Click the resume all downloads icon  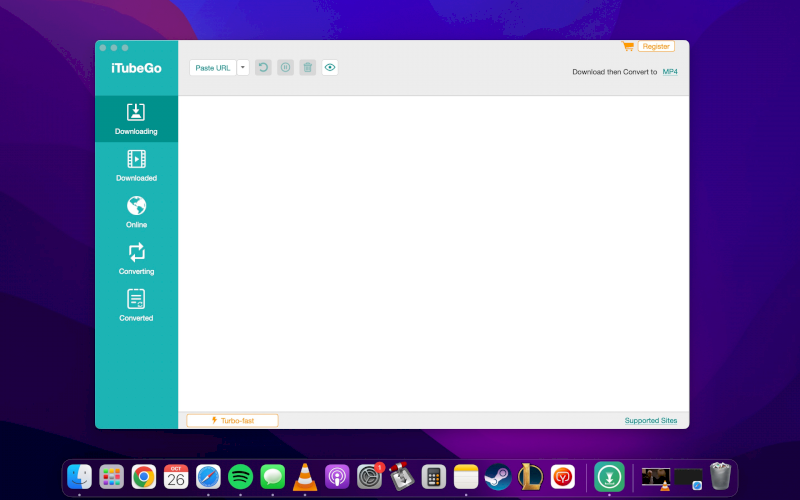pos(263,68)
